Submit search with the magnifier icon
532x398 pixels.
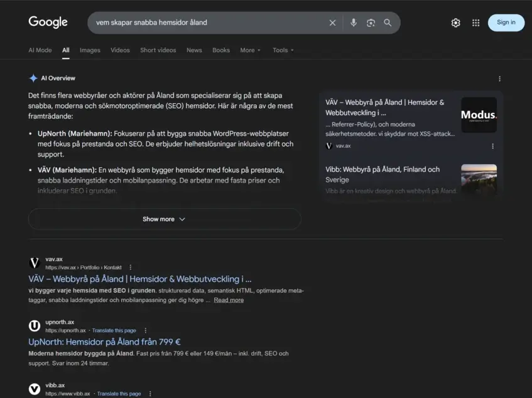(x=388, y=23)
